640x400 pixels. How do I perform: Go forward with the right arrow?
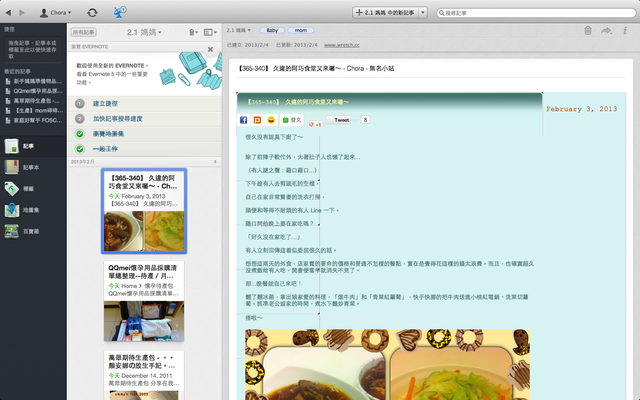(22, 13)
